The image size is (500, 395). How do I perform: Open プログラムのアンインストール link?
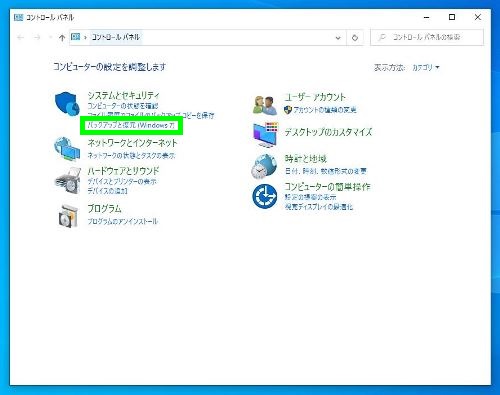click(x=122, y=221)
